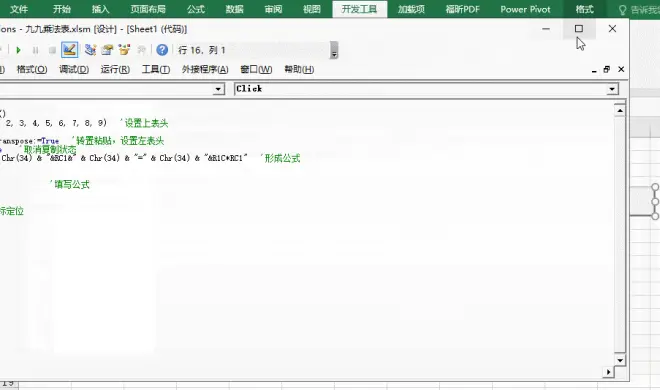Switch to Excel 格式 contextual tab
Viewport: 660px width, 390px height.
click(x=585, y=9)
